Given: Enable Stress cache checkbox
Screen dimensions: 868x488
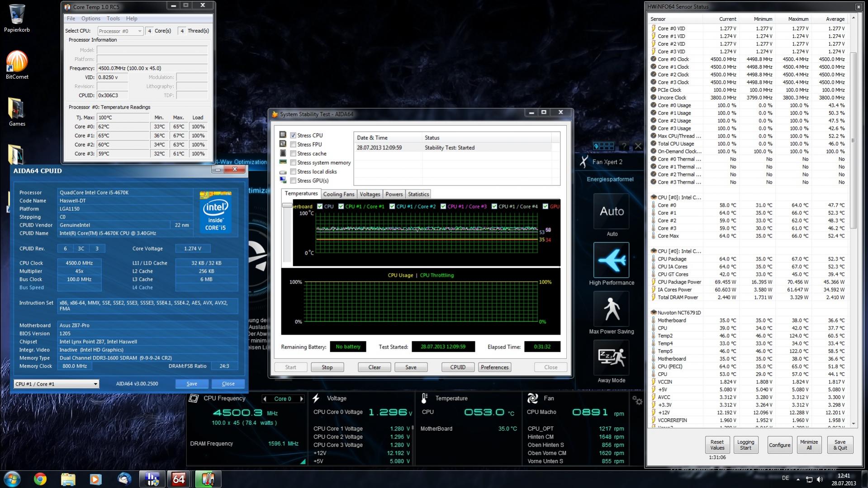Looking at the screenshot, I should tap(293, 153).
